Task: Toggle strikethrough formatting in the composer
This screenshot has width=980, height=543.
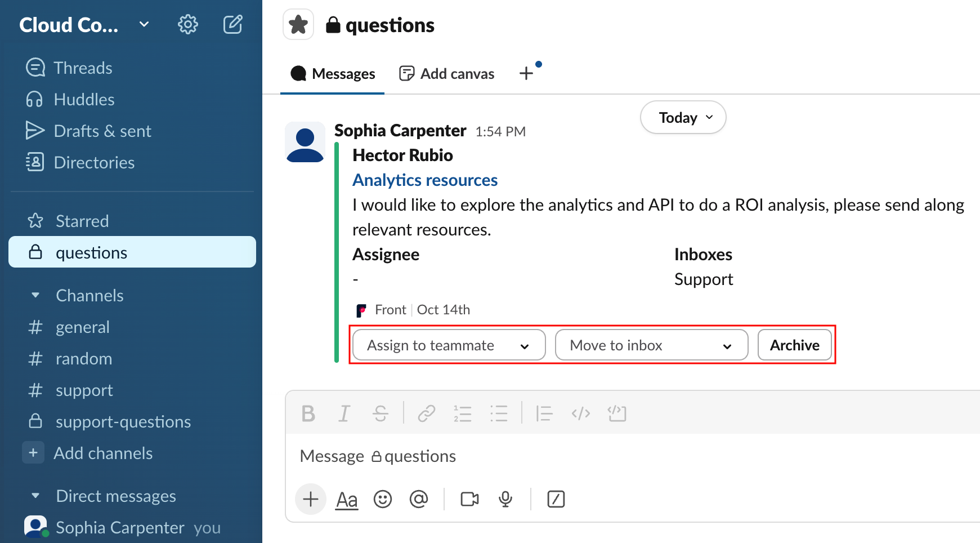Action: tap(381, 413)
